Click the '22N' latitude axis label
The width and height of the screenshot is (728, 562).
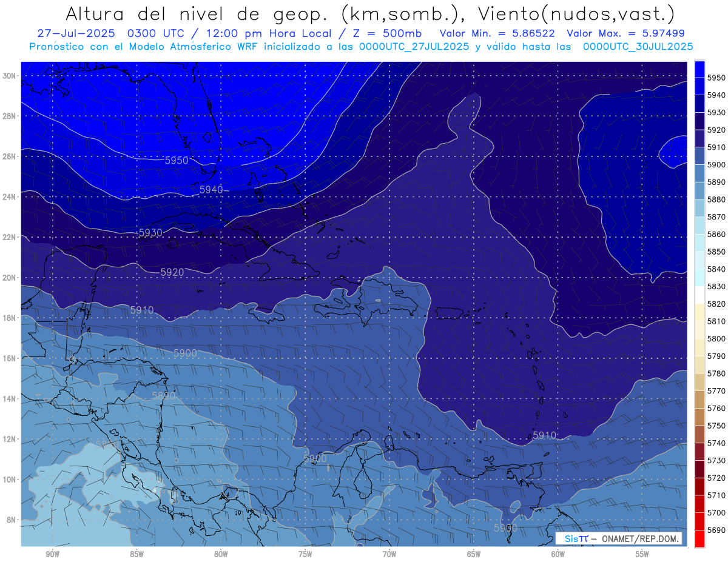(x=8, y=237)
